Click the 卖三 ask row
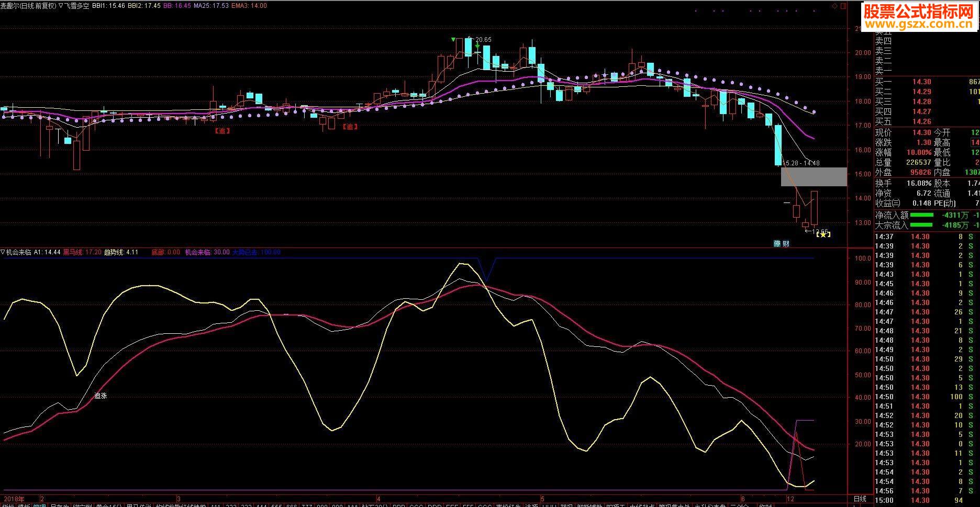980x507 pixels. (927, 51)
